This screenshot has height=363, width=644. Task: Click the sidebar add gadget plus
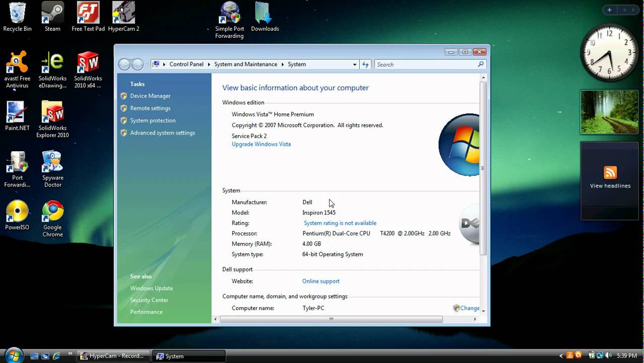click(609, 10)
